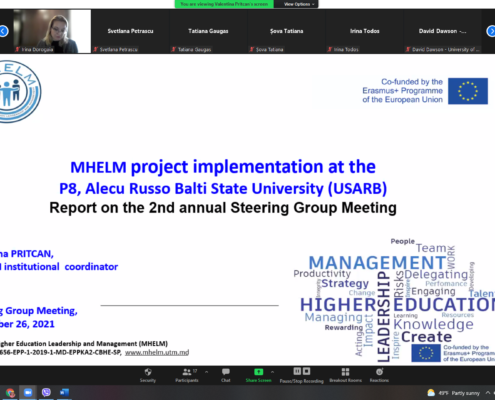Open the Word icon in the taskbar
495x400 pixels.
point(64,393)
